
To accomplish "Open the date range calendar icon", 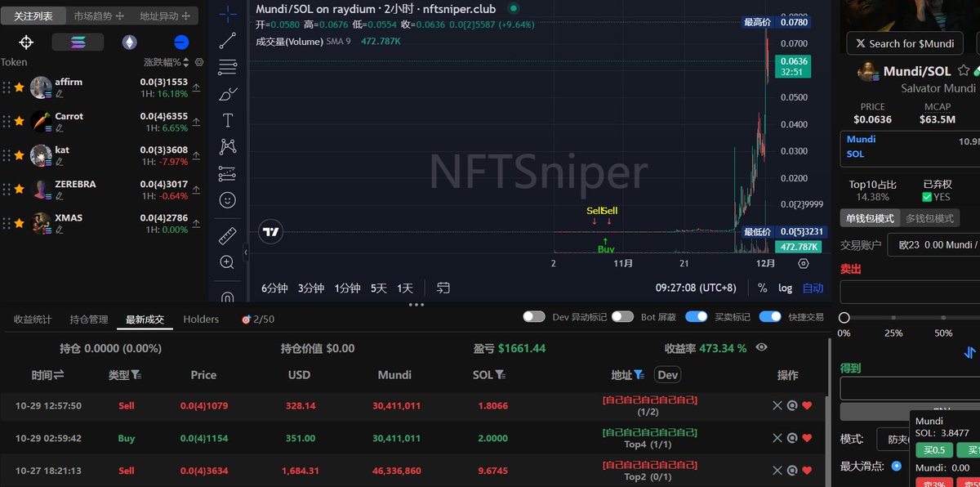I will click(443, 288).
